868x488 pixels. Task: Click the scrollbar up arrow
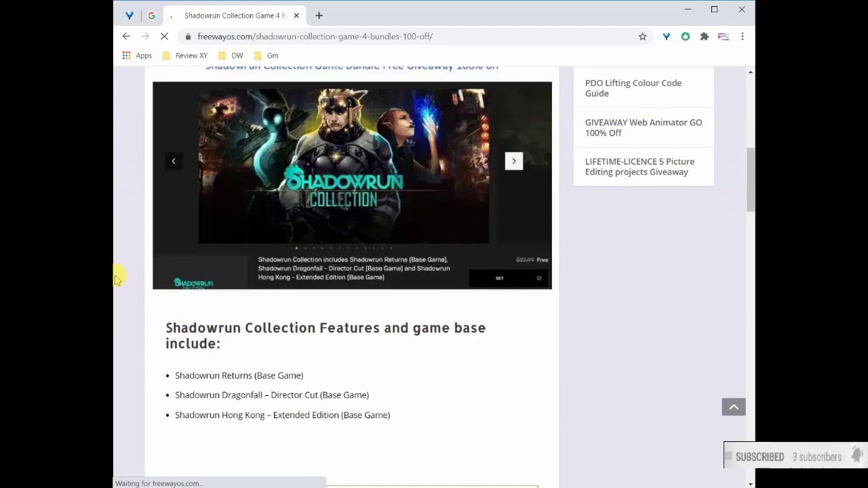pyautogui.click(x=751, y=72)
